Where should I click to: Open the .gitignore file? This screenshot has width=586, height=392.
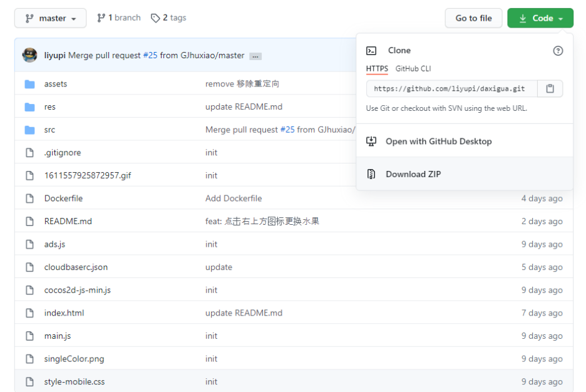tap(63, 152)
